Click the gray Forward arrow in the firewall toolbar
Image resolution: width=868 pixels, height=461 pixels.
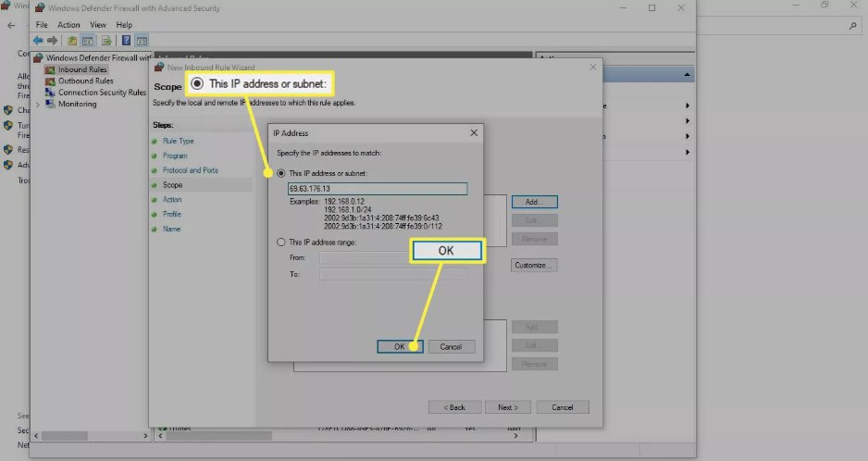coord(53,41)
